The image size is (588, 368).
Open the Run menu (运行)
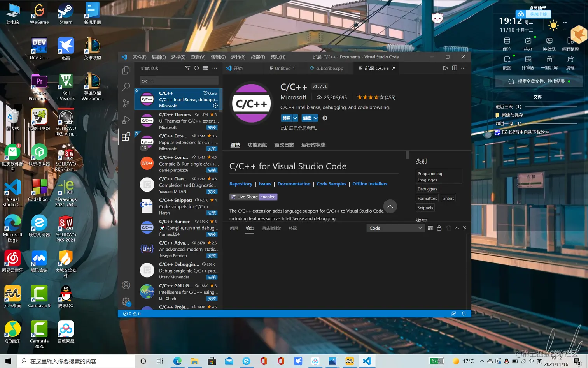238,57
